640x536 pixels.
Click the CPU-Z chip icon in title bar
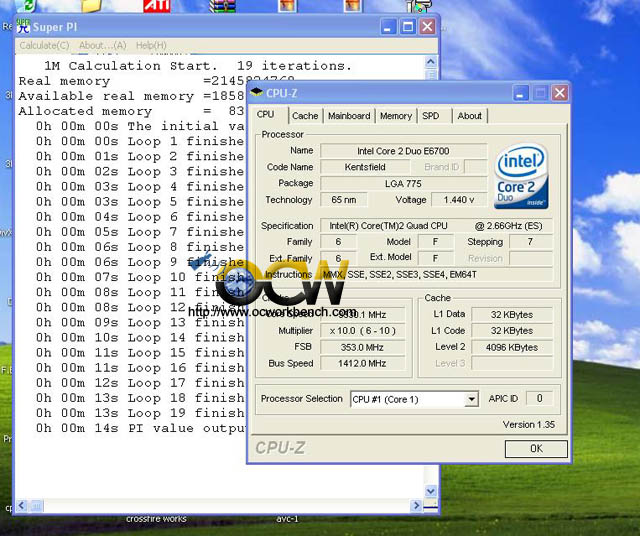(256, 92)
